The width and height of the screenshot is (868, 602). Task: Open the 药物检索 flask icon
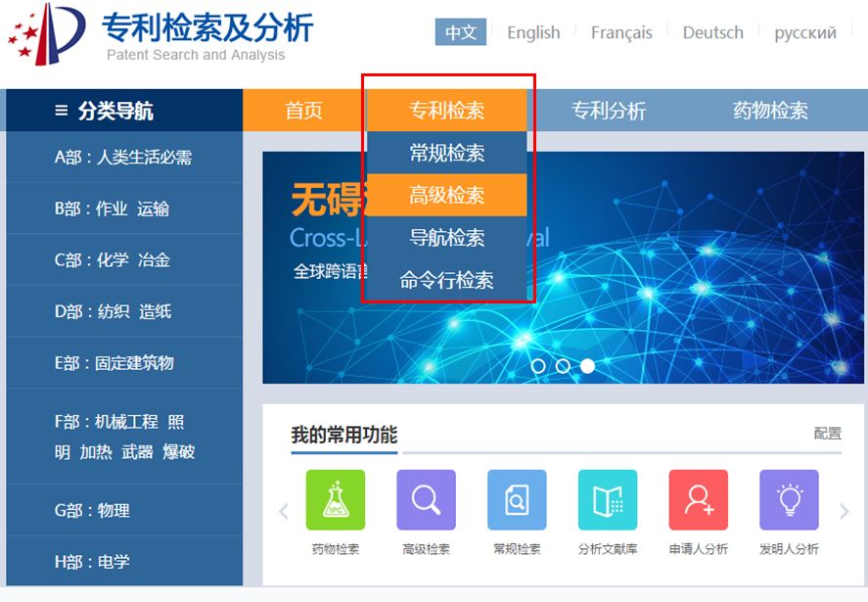click(x=336, y=499)
